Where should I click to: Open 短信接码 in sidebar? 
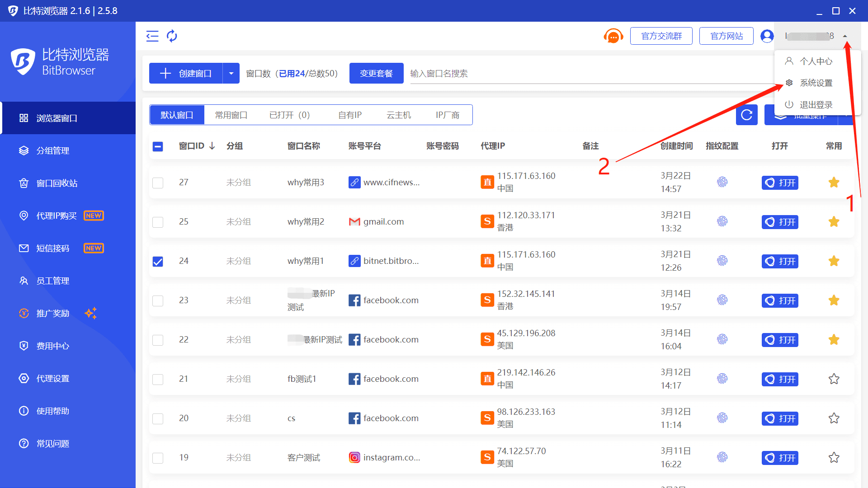tap(68, 248)
